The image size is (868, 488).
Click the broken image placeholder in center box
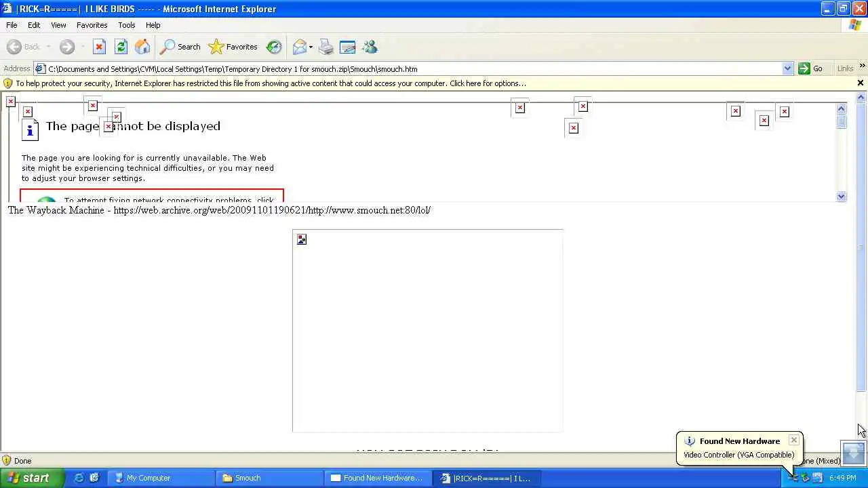click(302, 239)
